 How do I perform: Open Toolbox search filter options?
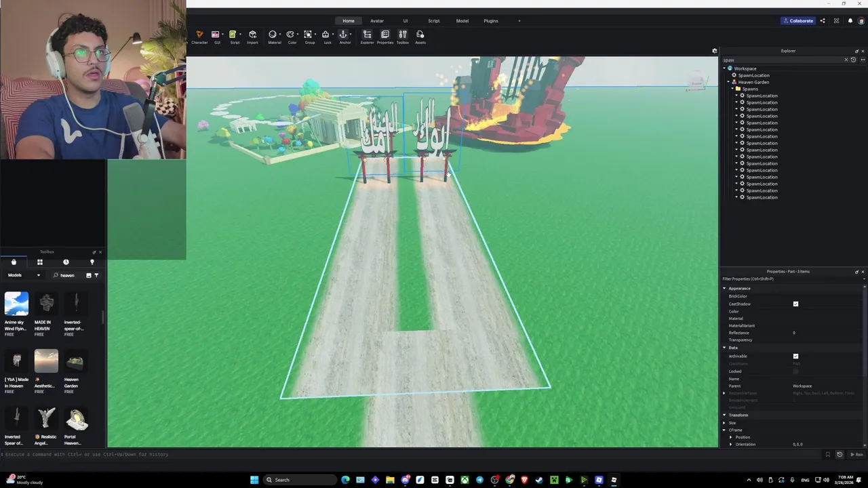tap(96, 275)
